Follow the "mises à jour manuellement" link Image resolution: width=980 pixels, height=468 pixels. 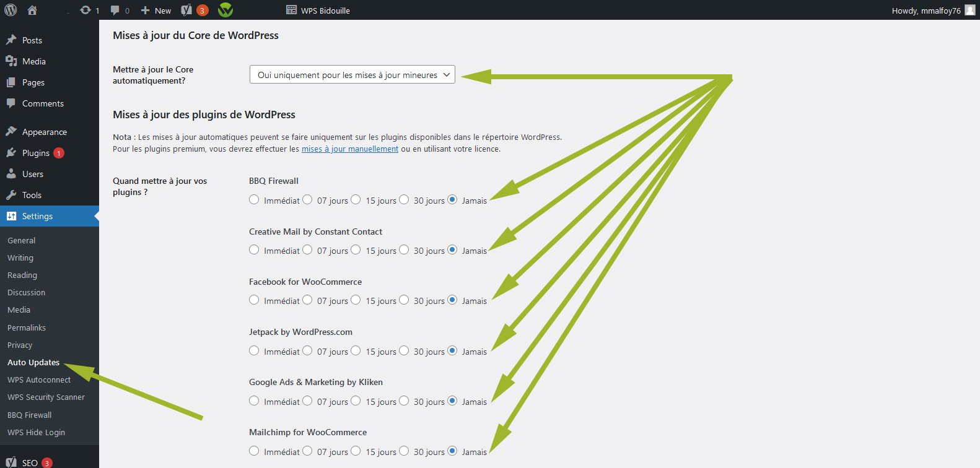click(x=350, y=149)
